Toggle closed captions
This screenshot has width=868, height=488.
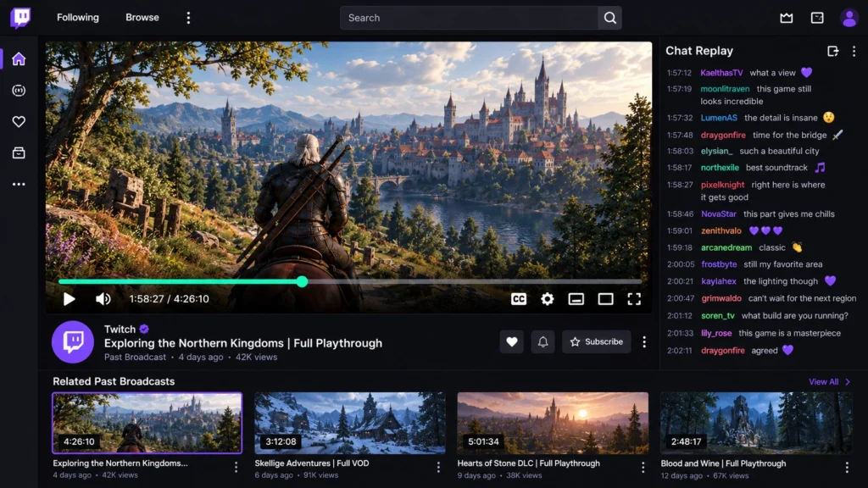pos(519,299)
